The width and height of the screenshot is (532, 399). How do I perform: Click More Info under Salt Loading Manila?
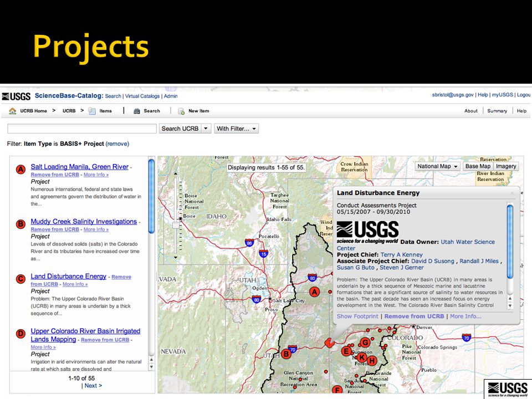pos(96,175)
